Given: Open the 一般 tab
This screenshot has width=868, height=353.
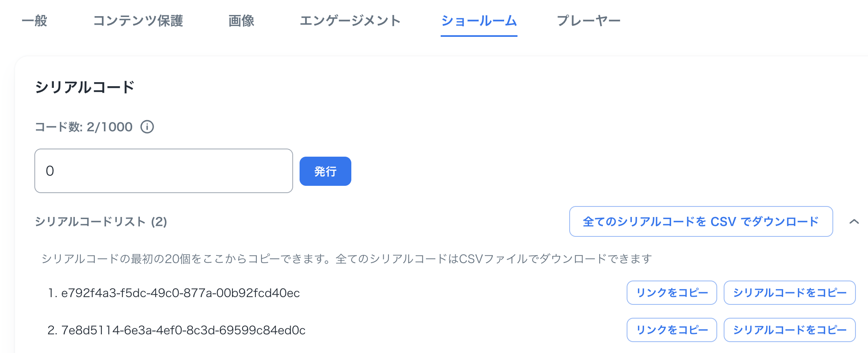Looking at the screenshot, I should point(34,21).
